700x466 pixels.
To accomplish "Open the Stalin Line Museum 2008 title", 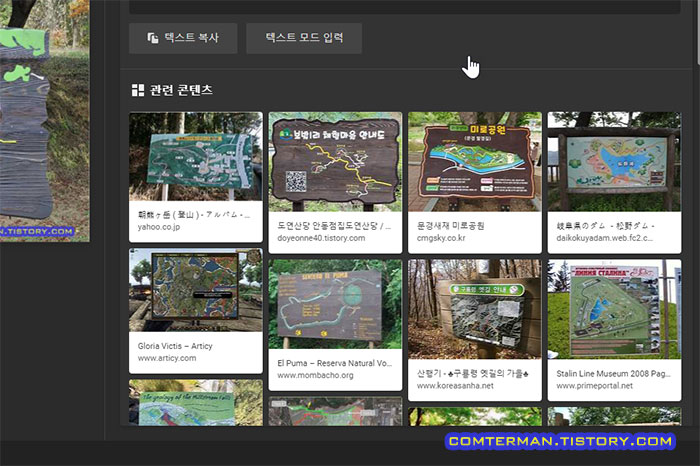I will (613, 374).
